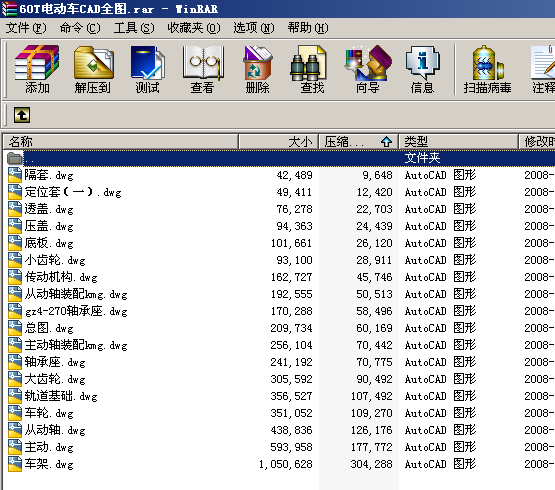Sort by the 修改时间 column header
The image size is (555, 490).
[x=537, y=142]
